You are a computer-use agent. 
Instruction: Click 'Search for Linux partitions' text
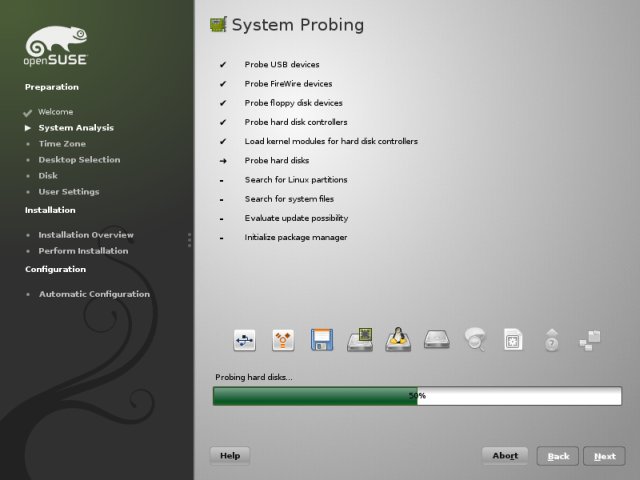[x=296, y=180]
